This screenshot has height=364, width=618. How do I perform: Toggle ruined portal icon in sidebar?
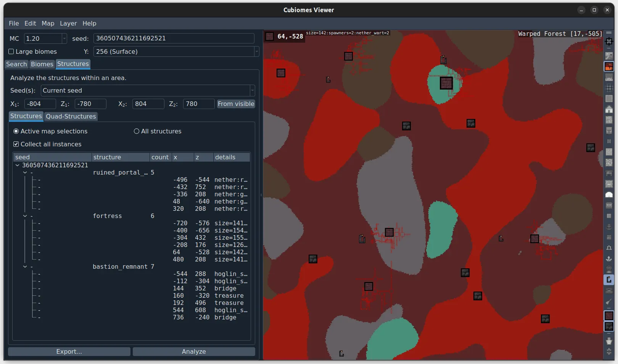coord(609,280)
